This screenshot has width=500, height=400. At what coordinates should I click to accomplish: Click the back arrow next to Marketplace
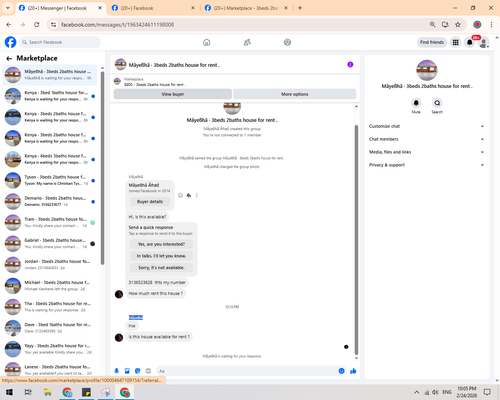pos(9,59)
